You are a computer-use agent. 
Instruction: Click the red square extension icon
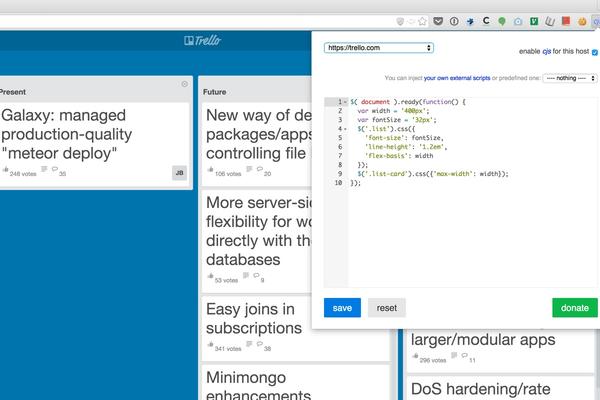(566, 21)
